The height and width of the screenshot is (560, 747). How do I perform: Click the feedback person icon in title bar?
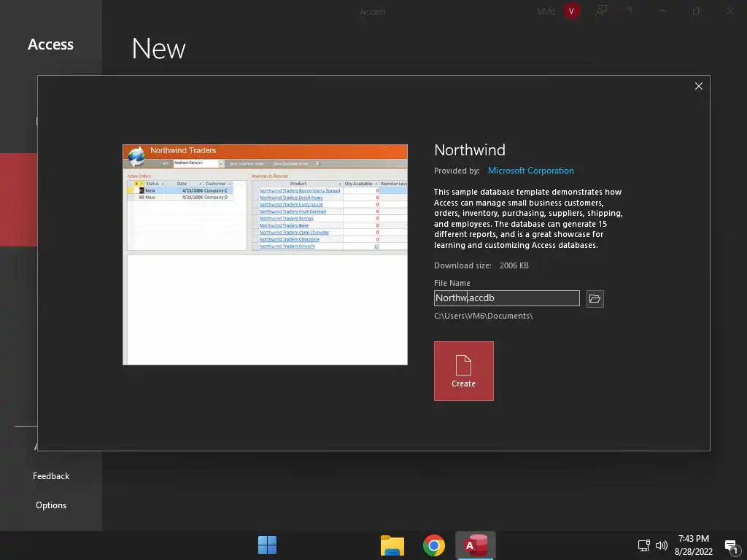pyautogui.click(x=601, y=11)
